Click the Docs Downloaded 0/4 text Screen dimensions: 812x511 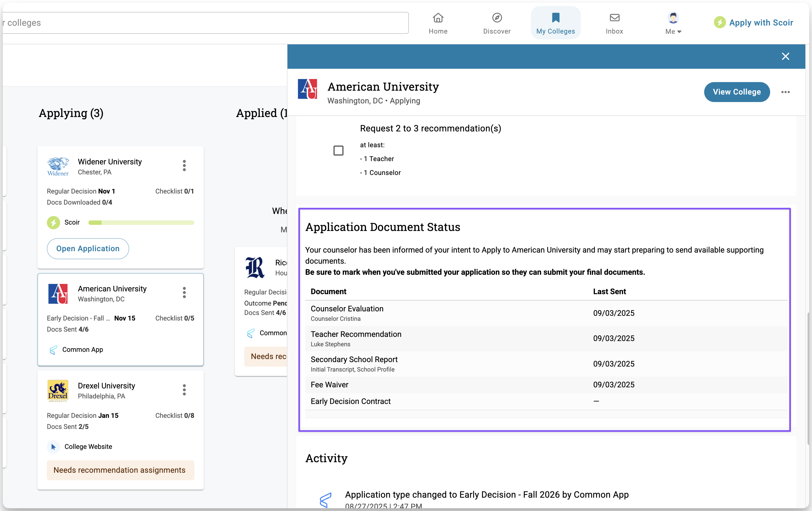coord(80,202)
